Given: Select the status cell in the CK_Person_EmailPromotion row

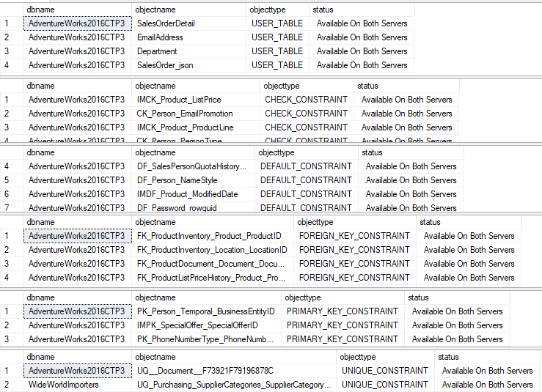Looking at the screenshot, I should [x=406, y=114].
